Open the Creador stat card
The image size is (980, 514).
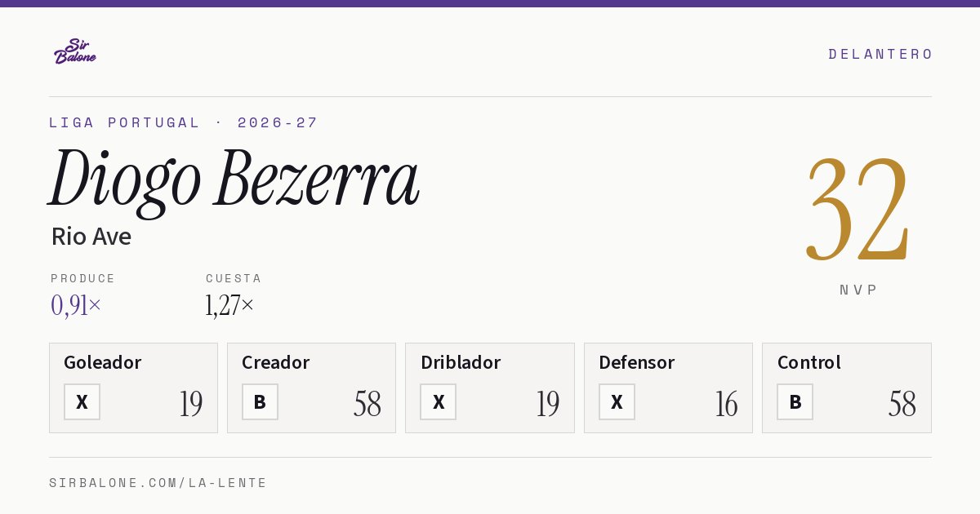click(x=311, y=388)
